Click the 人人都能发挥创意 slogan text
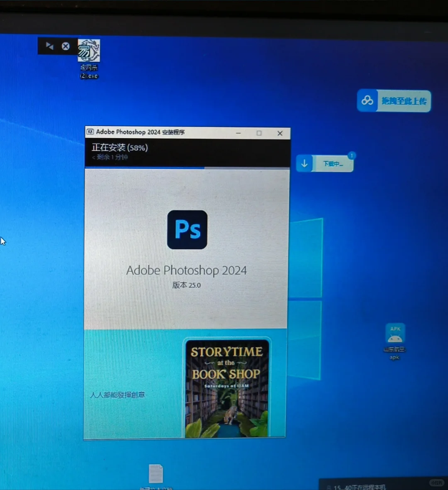Viewport: 448px width, 490px height. 117,395
